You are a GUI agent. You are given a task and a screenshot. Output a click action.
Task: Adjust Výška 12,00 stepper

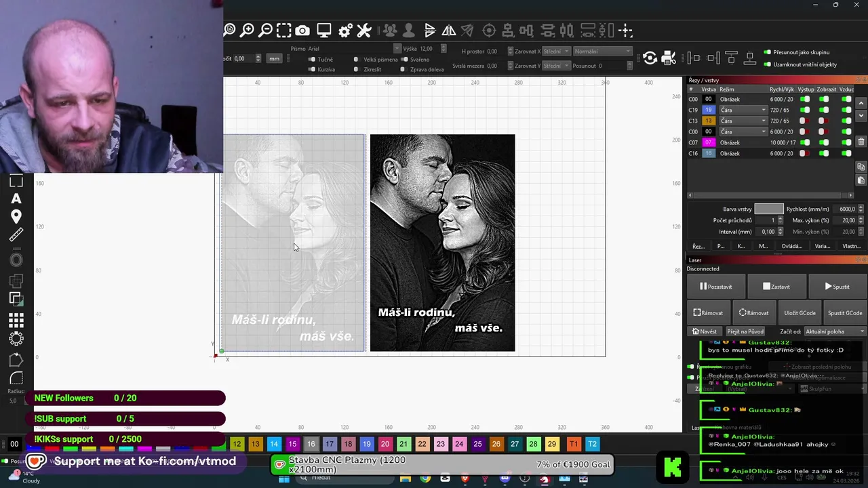tap(443, 48)
